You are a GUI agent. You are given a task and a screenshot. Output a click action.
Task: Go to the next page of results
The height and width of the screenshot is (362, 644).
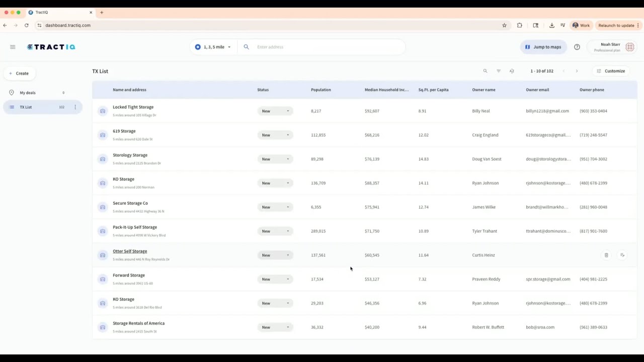point(577,71)
